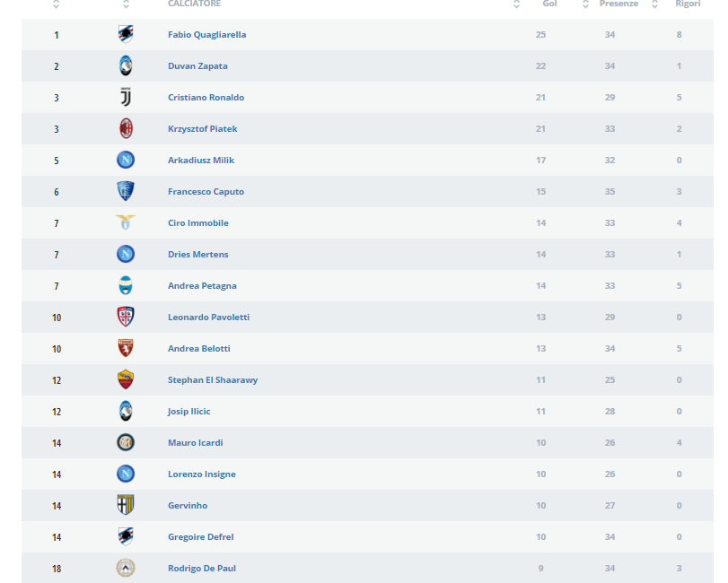Click the Empoli crest next to Caputo

pos(126,191)
